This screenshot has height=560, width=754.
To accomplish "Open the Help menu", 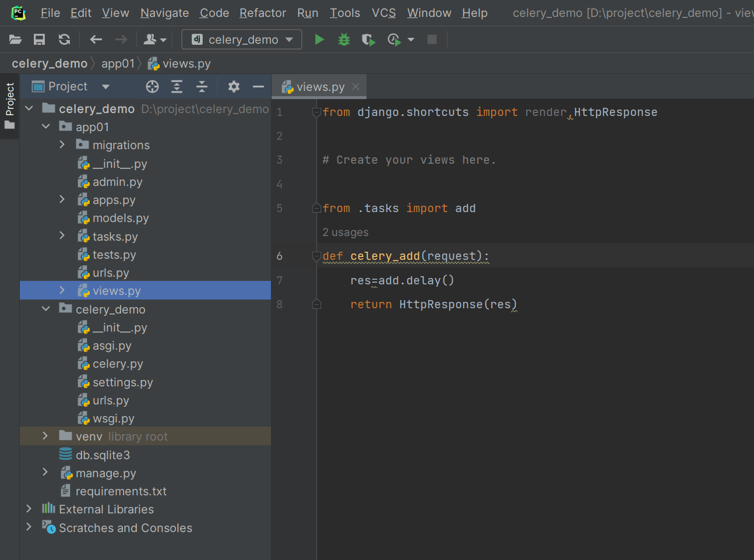I will tap(474, 13).
